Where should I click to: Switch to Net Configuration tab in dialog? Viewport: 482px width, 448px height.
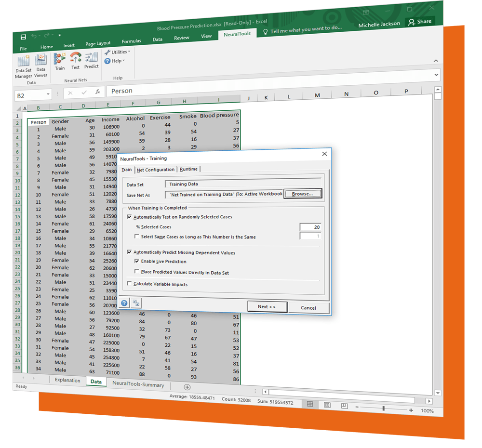(156, 170)
